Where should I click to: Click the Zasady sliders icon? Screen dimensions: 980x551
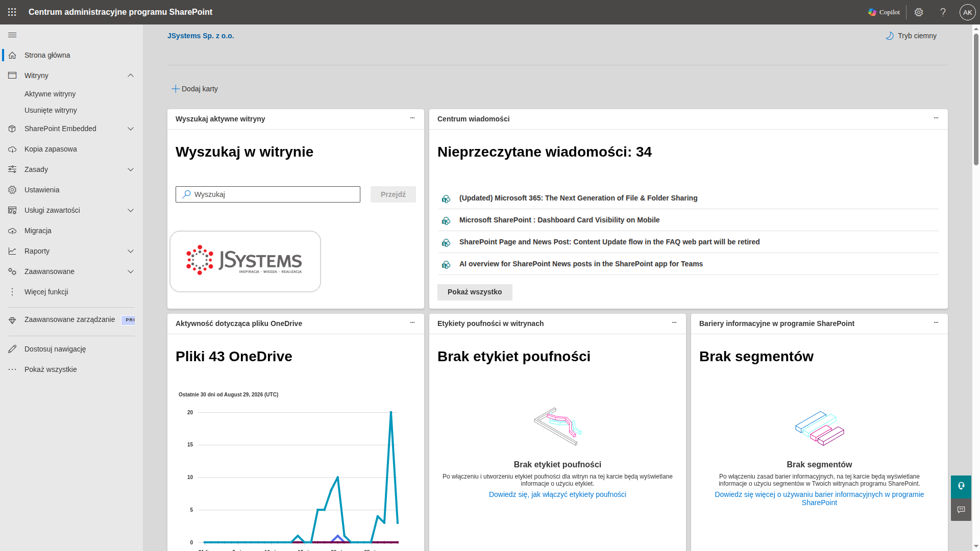[x=13, y=169]
